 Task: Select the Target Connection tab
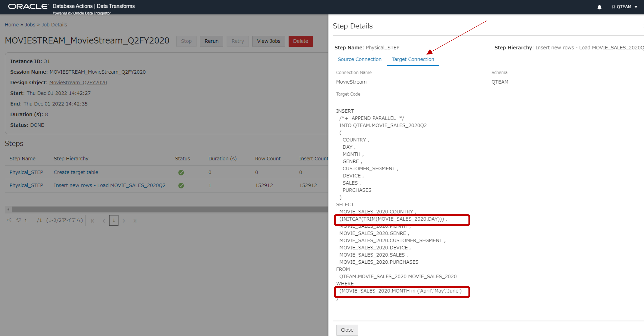[x=412, y=59]
